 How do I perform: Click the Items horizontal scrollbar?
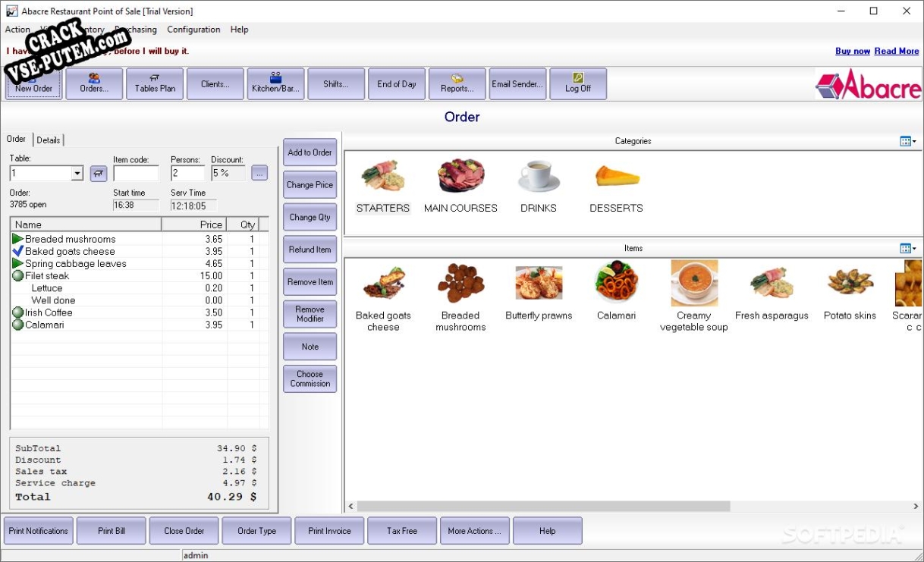pos(543,506)
